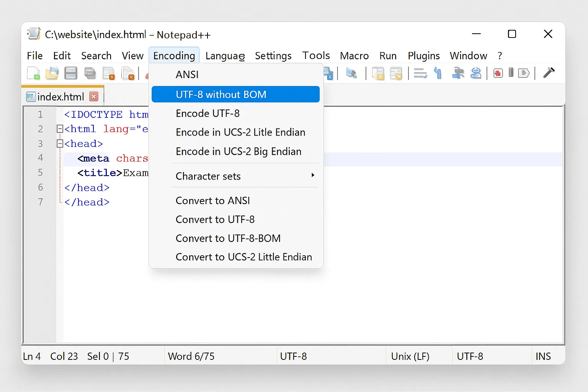Screen dimensions: 588x392
Task: Click 'Unix (LF)' in the status bar
Action: tap(410, 356)
